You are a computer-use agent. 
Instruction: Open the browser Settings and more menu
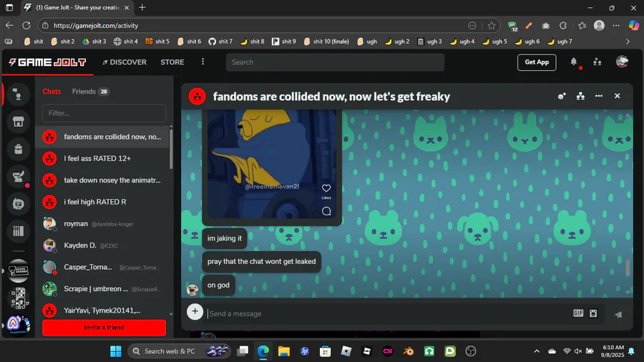coord(616,26)
